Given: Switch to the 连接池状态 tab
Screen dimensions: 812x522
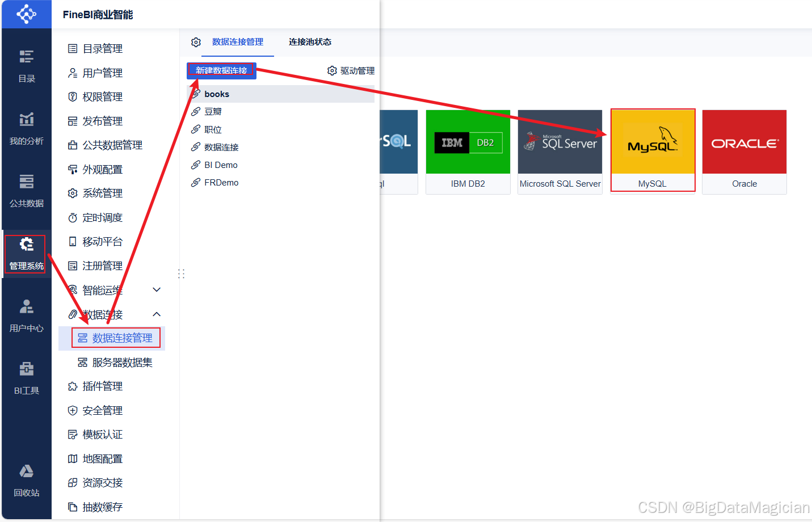Looking at the screenshot, I should [x=310, y=42].
